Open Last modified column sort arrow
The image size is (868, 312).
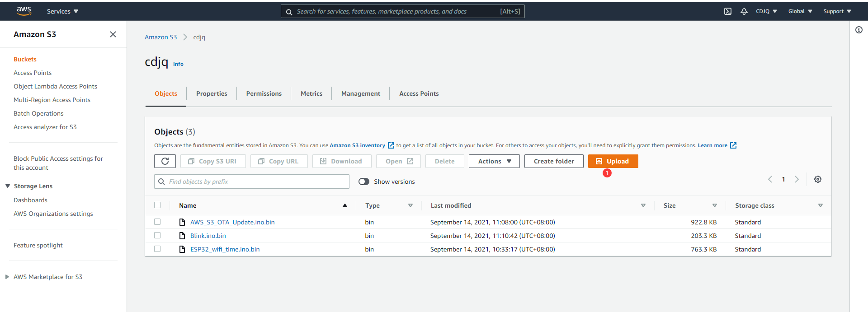tap(643, 205)
